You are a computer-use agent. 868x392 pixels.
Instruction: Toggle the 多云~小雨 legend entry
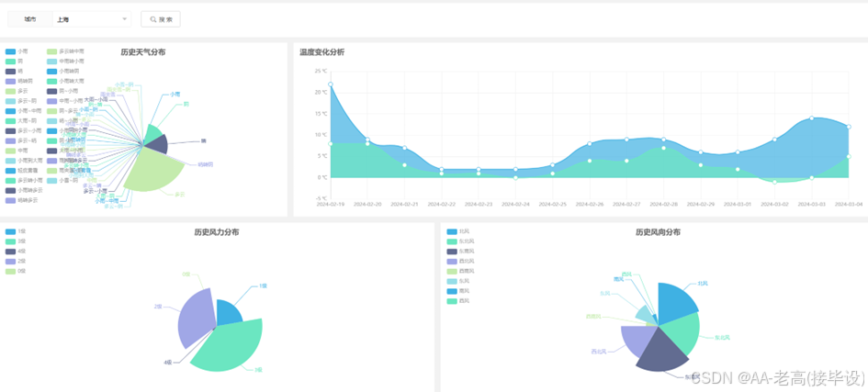[x=23, y=130]
